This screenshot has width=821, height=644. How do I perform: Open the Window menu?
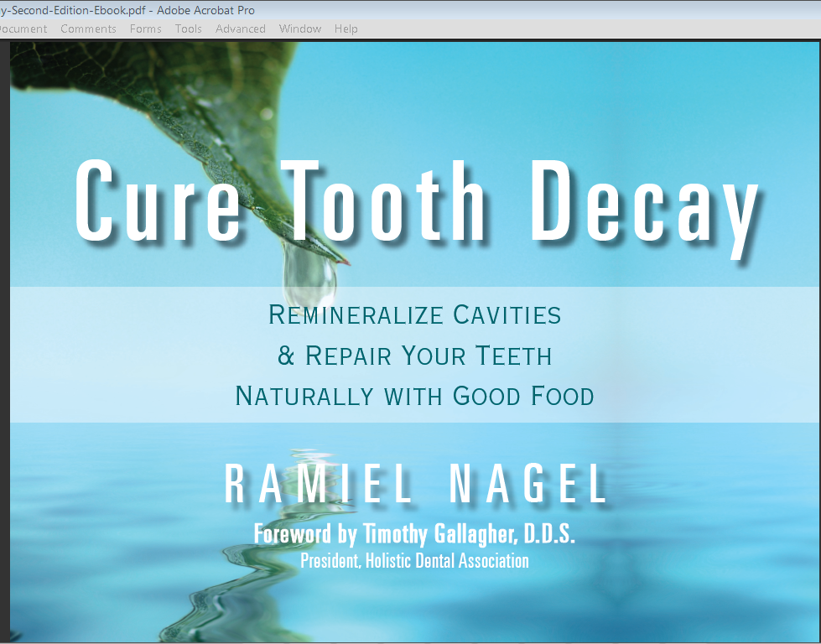tap(300, 29)
